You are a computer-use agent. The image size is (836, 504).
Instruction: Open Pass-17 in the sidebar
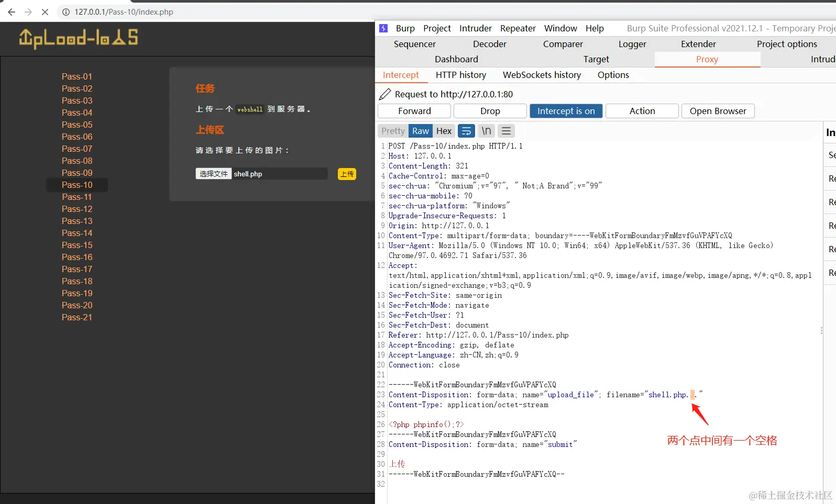coord(77,269)
